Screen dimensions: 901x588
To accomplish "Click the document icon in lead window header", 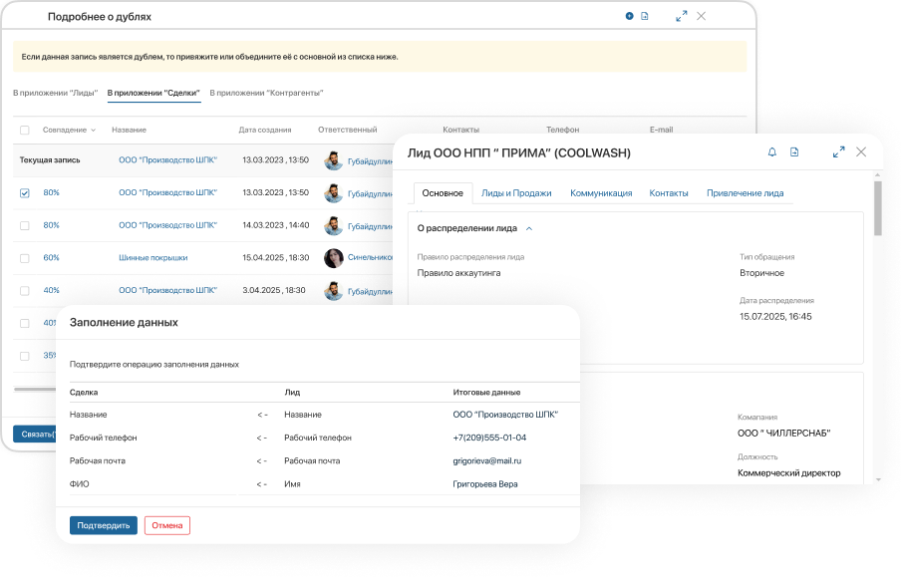I will tap(794, 152).
